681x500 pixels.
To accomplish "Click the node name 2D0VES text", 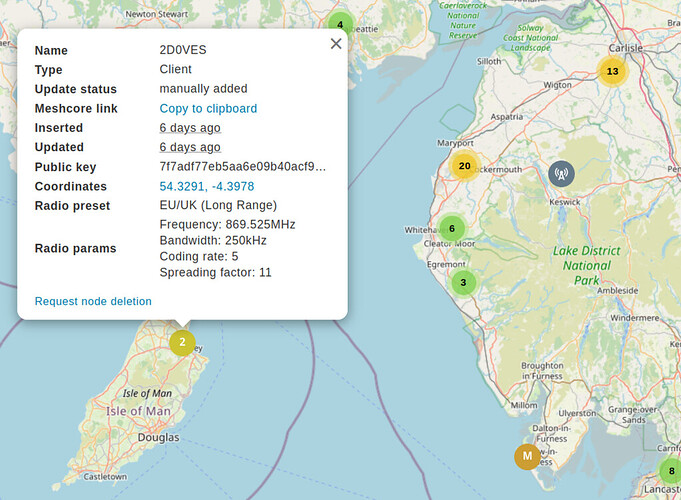I will tap(183, 50).
